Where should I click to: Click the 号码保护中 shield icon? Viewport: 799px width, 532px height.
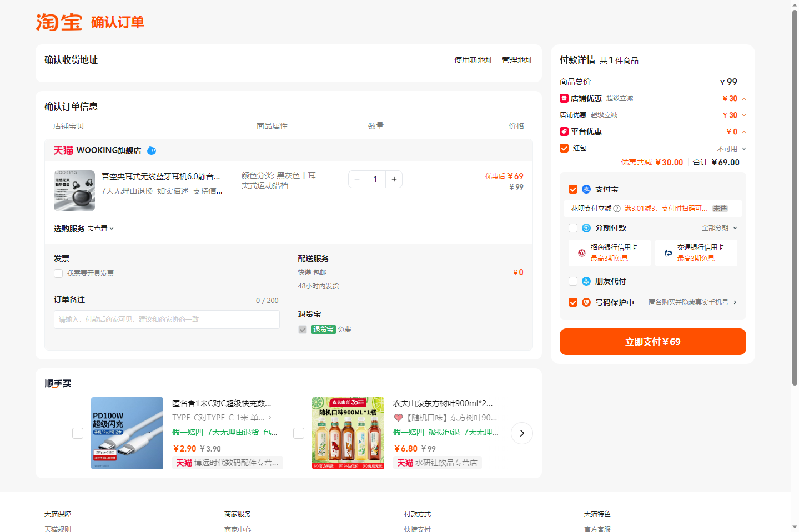(586, 302)
